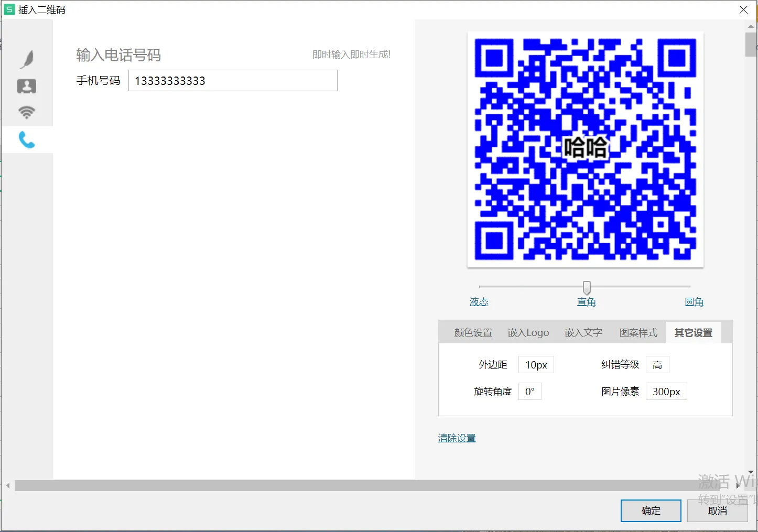Click the horizontal scrollbar left arrow
758x532 pixels.
pos(8,486)
